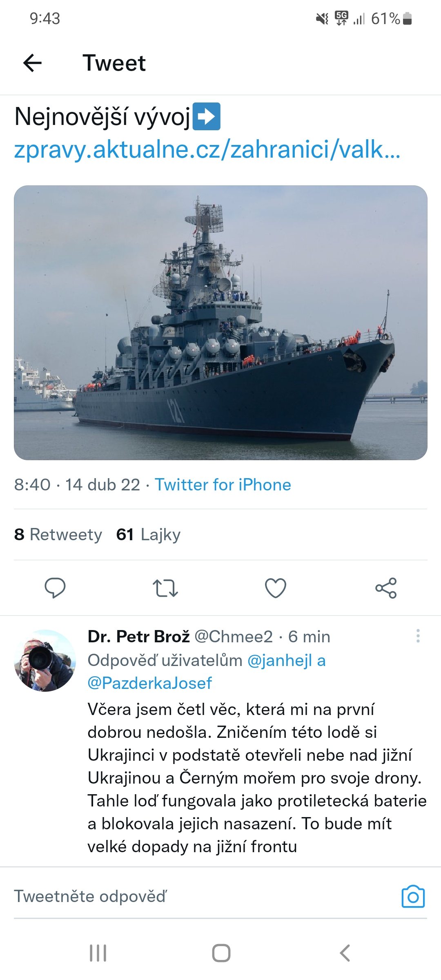This screenshot has height=980, width=441.
Task: Open the @PazderkaJosef mention
Action: pos(150,683)
